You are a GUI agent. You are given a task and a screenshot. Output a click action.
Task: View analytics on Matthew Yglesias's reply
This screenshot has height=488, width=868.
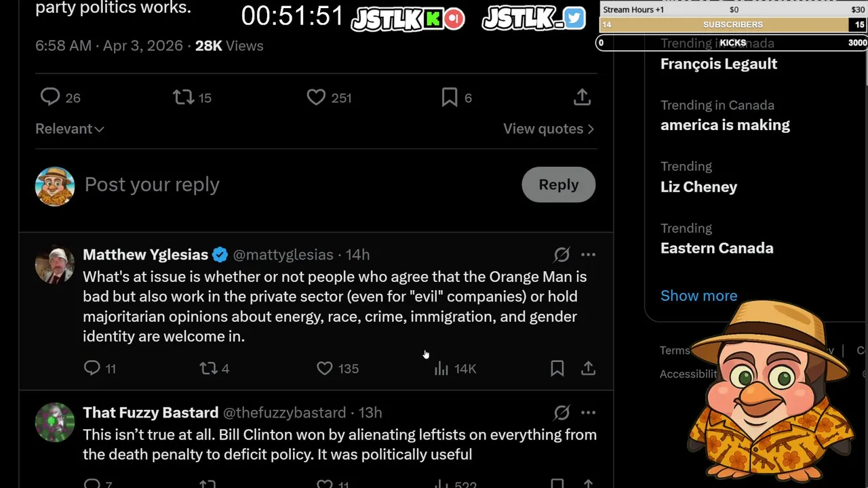pyautogui.click(x=441, y=368)
